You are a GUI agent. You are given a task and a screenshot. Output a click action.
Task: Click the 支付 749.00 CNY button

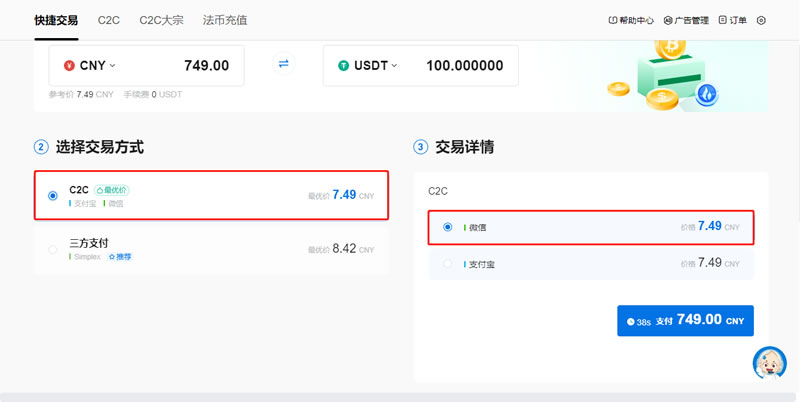click(x=685, y=320)
